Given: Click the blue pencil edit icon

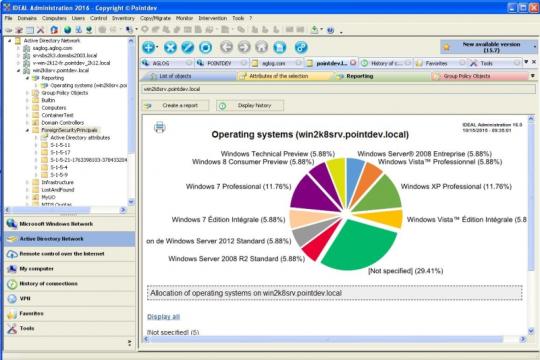Looking at the screenshot, I should [188, 47].
